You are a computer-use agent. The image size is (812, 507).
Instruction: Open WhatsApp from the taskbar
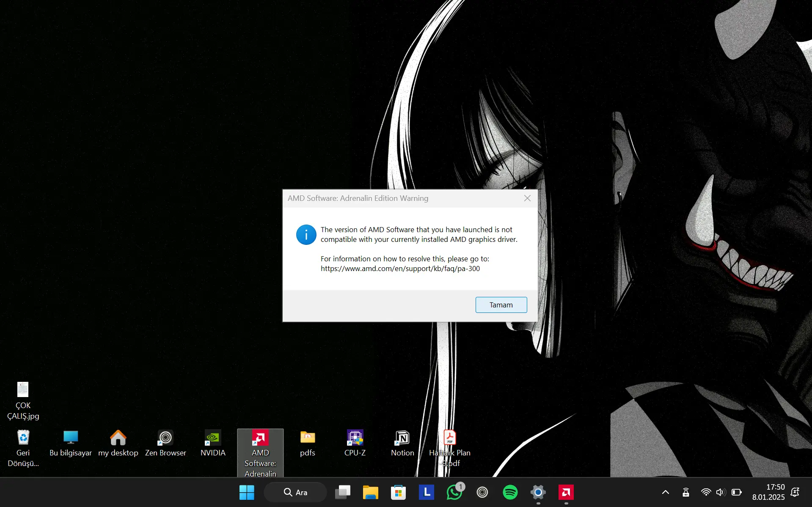point(454,492)
